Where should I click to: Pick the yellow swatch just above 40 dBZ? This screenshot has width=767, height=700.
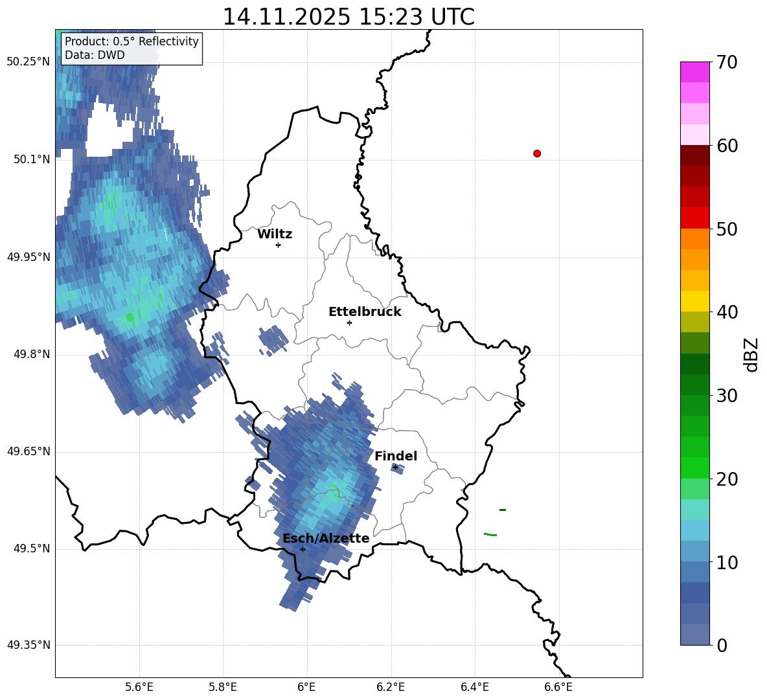pos(694,301)
